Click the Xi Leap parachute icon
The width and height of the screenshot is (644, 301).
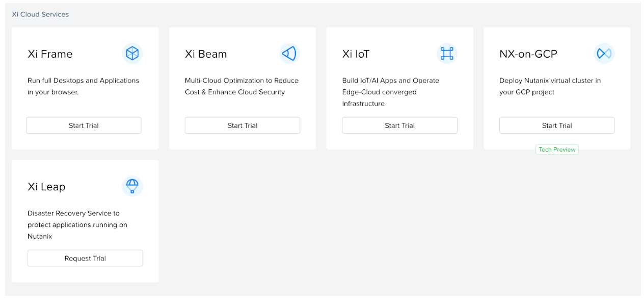(132, 186)
